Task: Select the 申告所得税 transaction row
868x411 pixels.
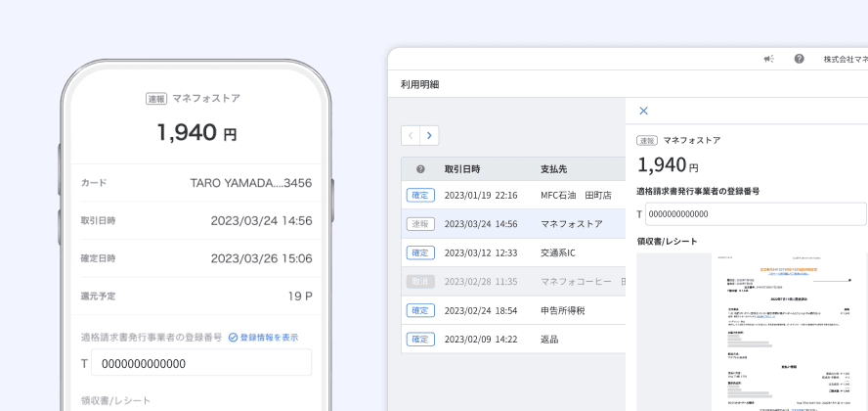Action: (513, 310)
